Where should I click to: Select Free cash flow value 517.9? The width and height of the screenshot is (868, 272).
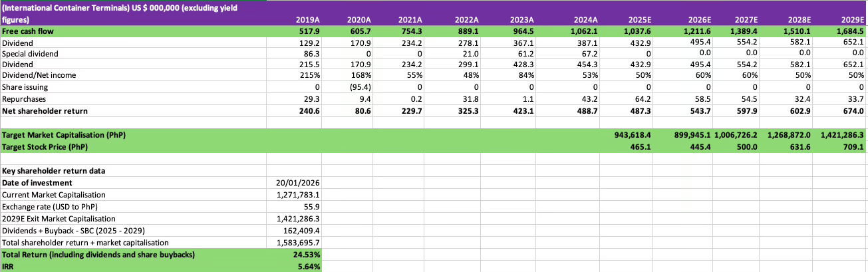(x=311, y=31)
